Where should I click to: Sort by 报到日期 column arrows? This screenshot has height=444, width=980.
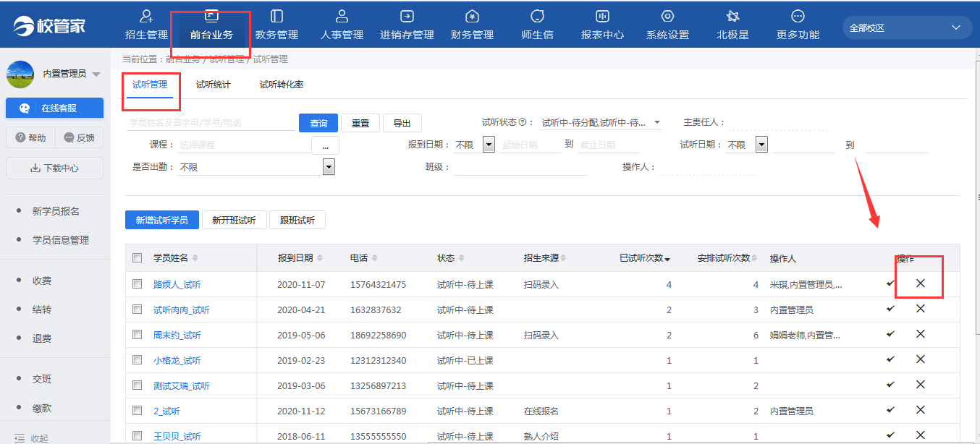pos(320,258)
